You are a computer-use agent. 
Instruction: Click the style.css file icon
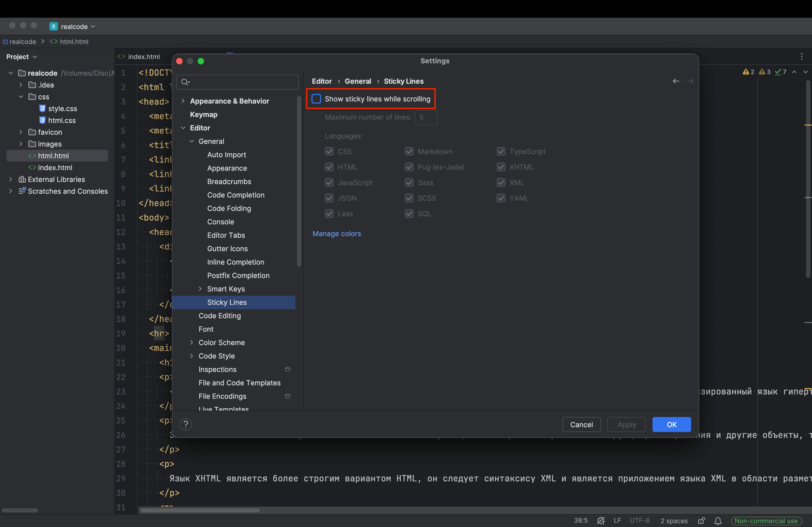tap(42, 108)
